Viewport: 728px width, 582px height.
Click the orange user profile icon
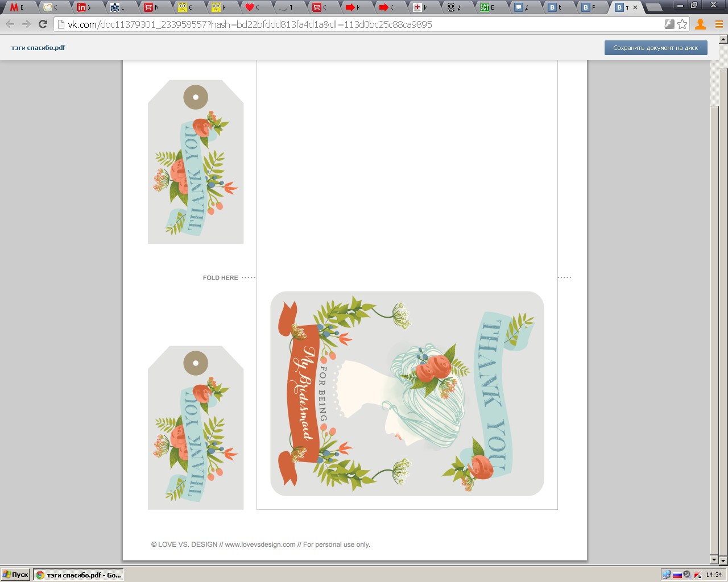point(701,24)
